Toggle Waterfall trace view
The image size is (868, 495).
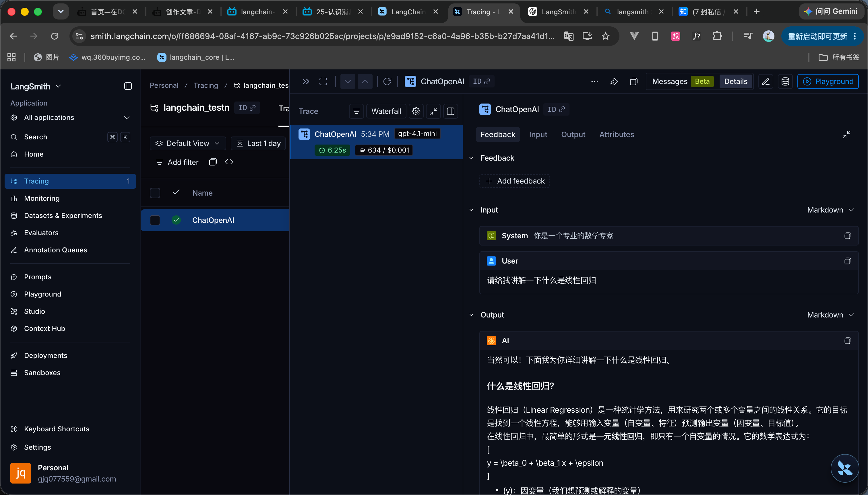pos(386,111)
